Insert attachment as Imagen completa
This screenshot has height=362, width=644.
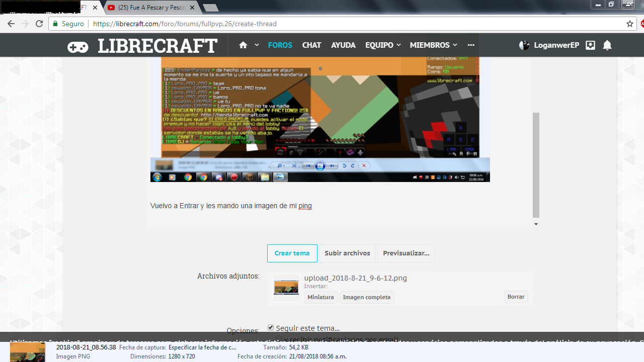point(367,297)
